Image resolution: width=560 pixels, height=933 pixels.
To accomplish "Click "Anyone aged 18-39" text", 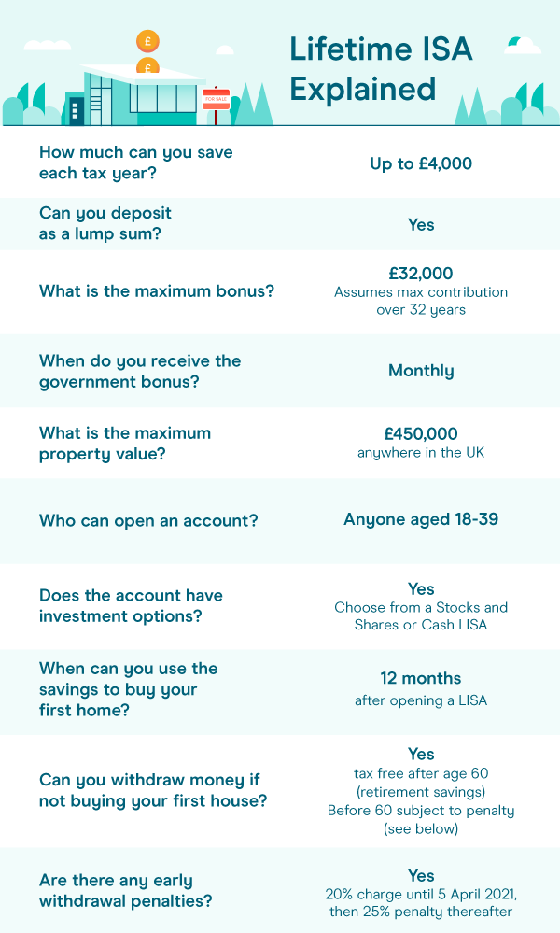I will coord(421,519).
